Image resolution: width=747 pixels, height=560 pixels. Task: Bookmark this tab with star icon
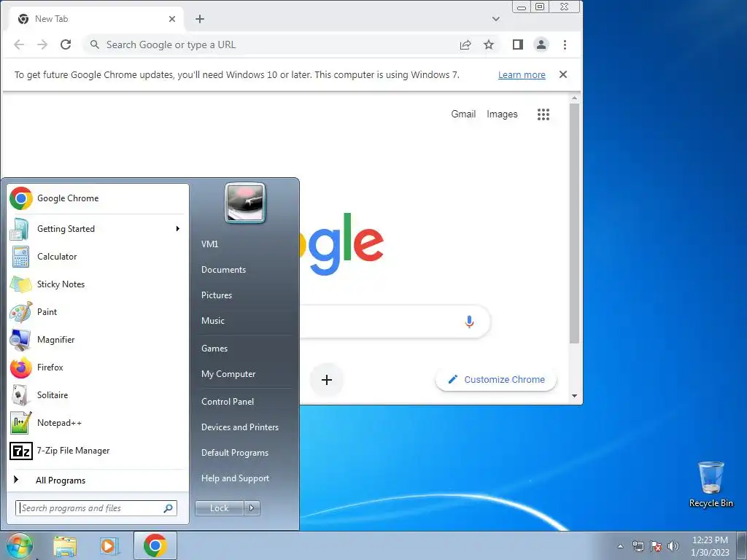coord(489,44)
